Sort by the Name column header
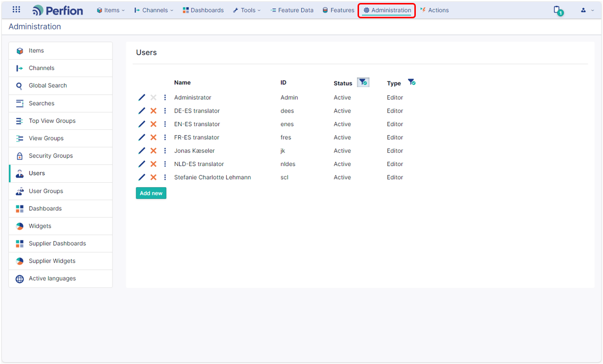This screenshot has height=364, width=603. pyautogui.click(x=182, y=82)
